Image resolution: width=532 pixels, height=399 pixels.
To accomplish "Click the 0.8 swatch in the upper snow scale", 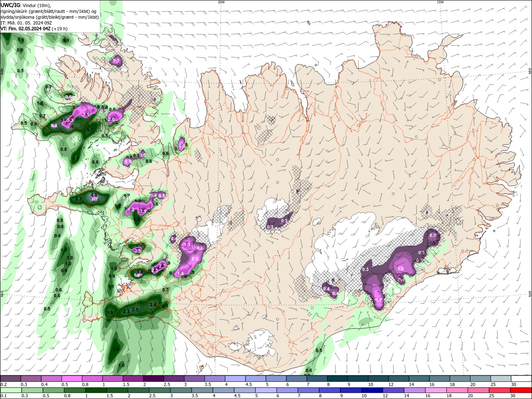I will (x=92, y=379).
